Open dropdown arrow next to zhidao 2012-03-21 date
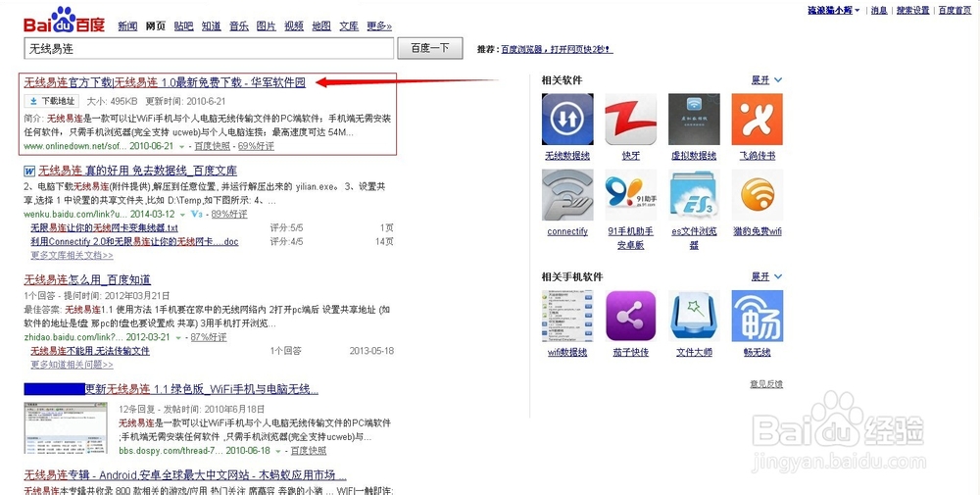Viewport: 980px width, 495px height. click(x=178, y=337)
